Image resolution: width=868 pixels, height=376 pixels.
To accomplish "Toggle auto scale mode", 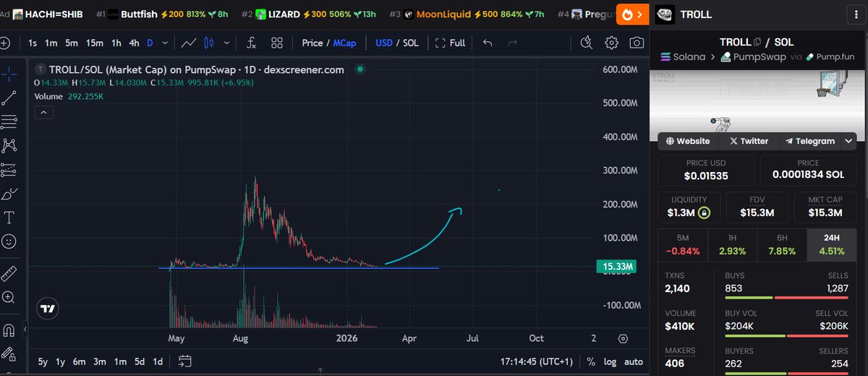I will (x=634, y=361).
